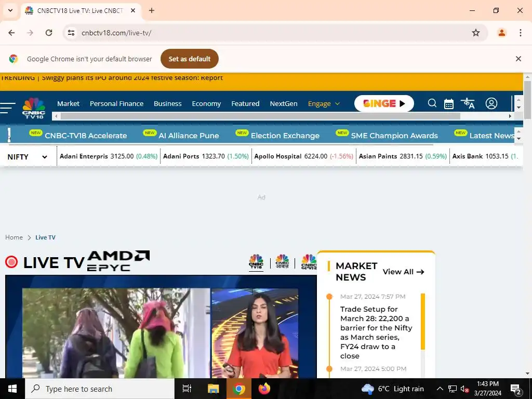532x399 pixels.
Task: Open the calendar icon in header
Action: [448, 103]
